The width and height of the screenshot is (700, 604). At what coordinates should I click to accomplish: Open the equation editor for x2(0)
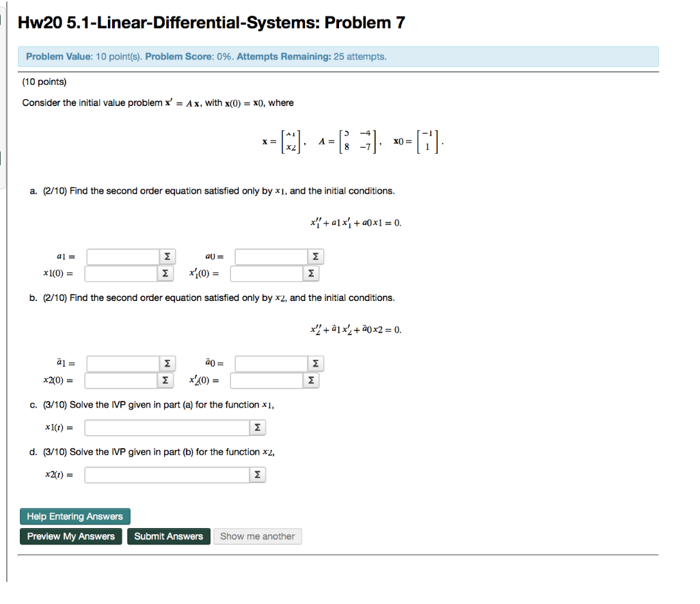coord(165,380)
